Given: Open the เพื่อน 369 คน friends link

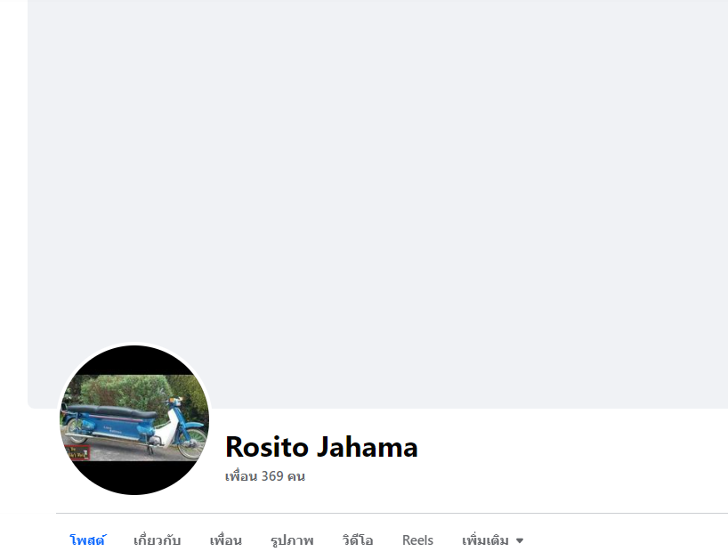Looking at the screenshot, I should (264, 476).
